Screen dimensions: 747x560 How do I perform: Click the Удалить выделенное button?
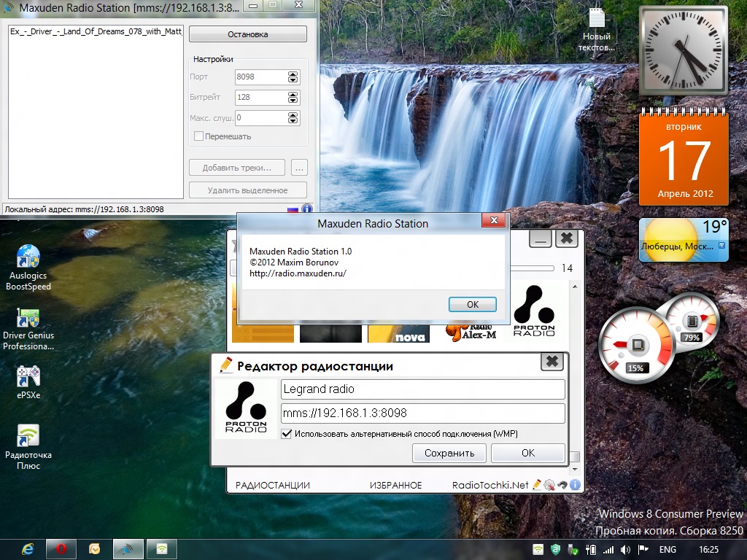[x=248, y=190]
